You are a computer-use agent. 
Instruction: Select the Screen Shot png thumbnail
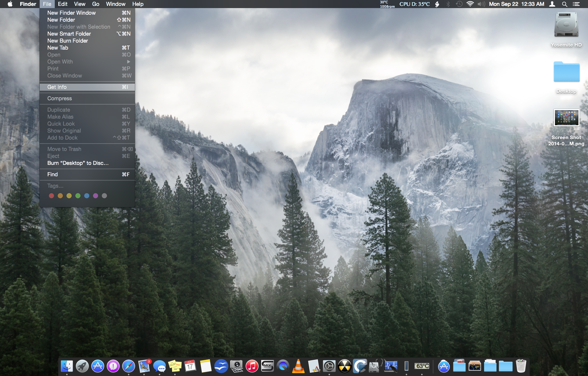(x=566, y=118)
